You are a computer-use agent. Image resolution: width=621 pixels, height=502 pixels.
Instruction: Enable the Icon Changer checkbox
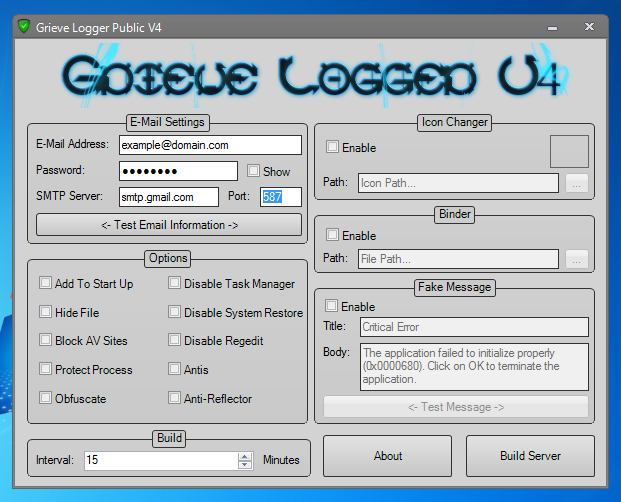pos(332,146)
